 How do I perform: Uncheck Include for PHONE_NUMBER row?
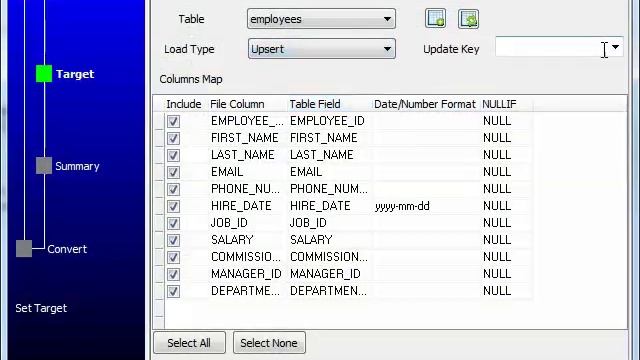pyautogui.click(x=173, y=189)
